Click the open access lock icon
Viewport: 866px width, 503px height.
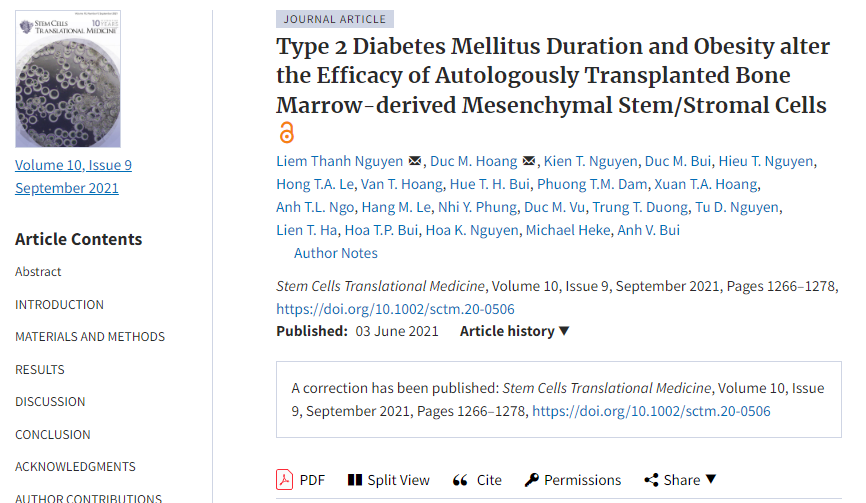(x=287, y=133)
